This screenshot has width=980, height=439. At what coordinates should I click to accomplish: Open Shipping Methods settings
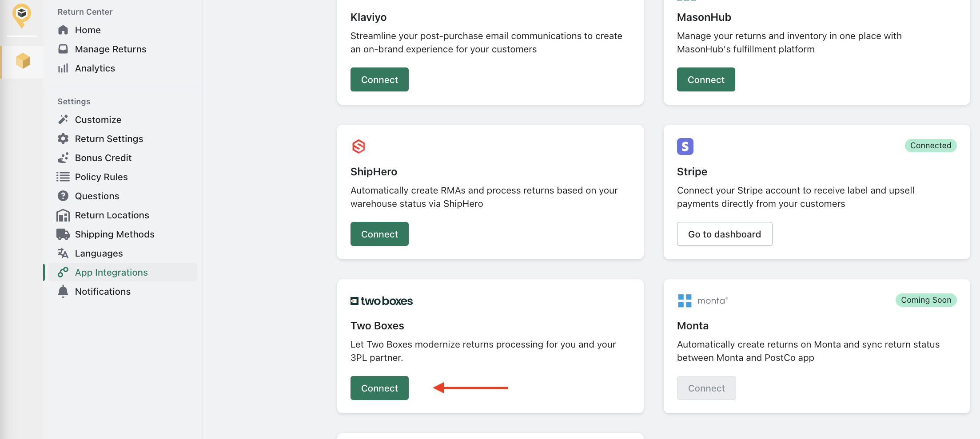(x=115, y=234)
